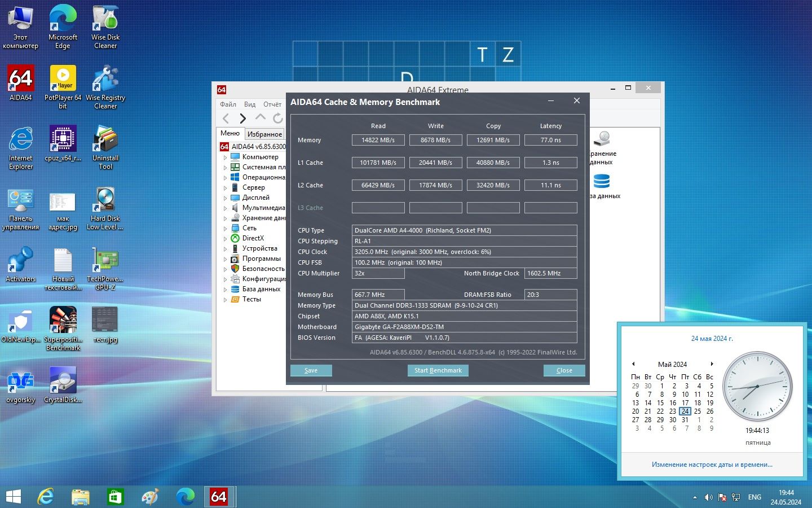Expand the Тесты tree node
812x508 pixels.
pos(225,300)
